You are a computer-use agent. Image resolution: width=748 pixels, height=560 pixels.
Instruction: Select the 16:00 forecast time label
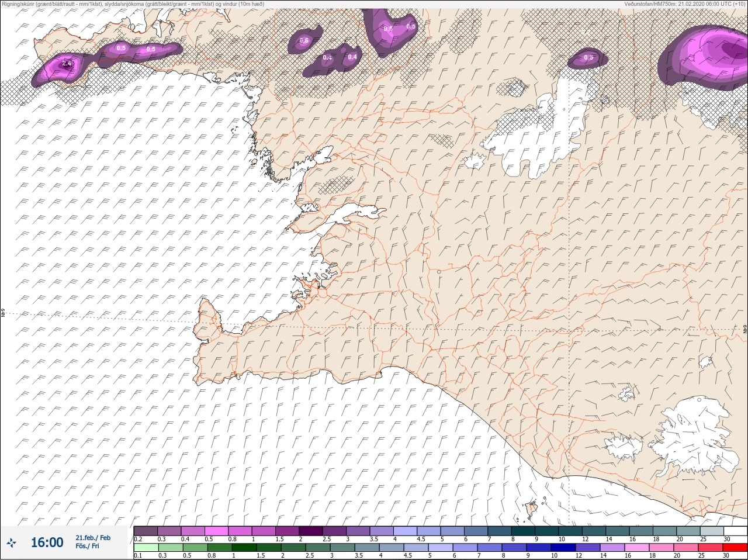point(47,543)
